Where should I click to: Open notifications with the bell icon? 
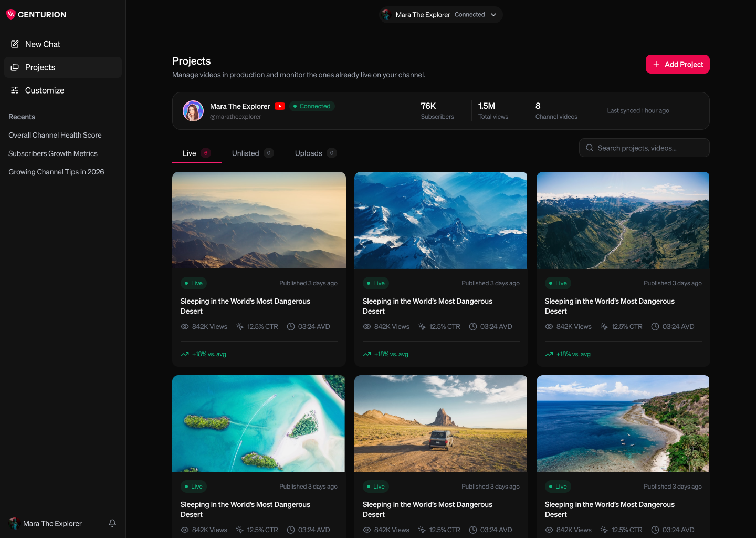pos(112,523)
